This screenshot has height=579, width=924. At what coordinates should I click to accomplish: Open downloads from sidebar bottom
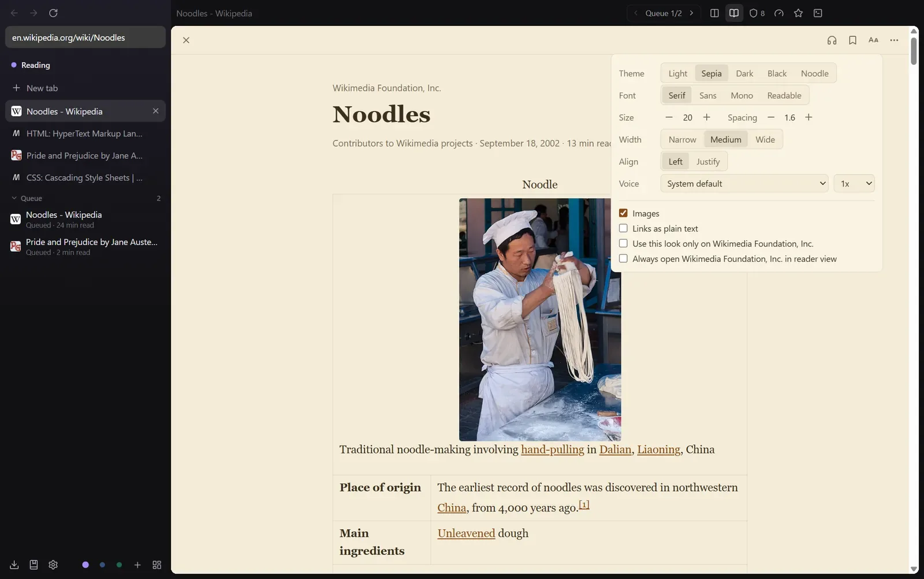tap(14, 565)
